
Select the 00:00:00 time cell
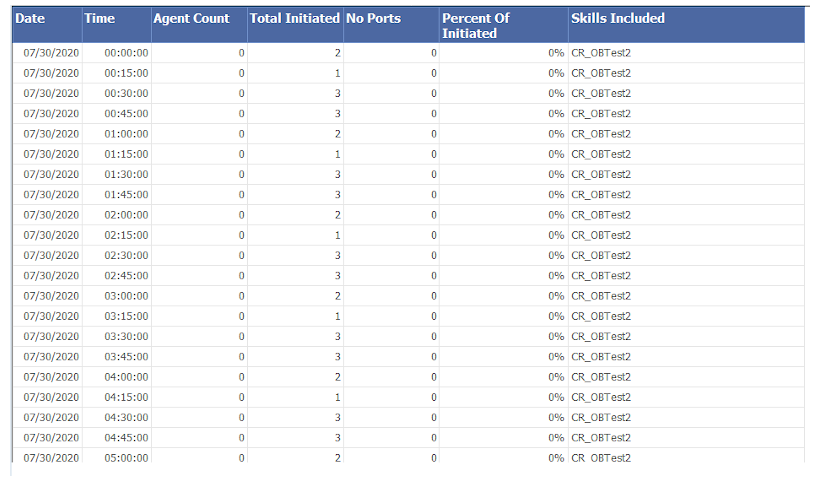117,53
